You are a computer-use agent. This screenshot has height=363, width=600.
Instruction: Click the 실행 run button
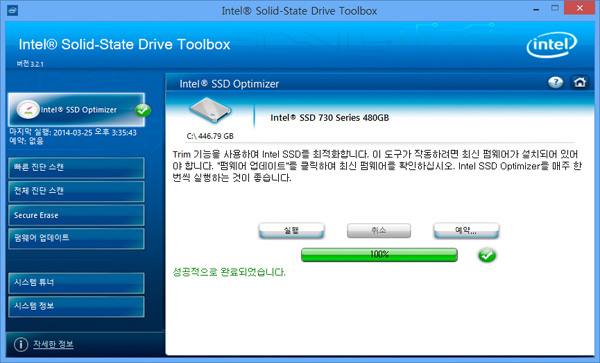coord(291,231)
